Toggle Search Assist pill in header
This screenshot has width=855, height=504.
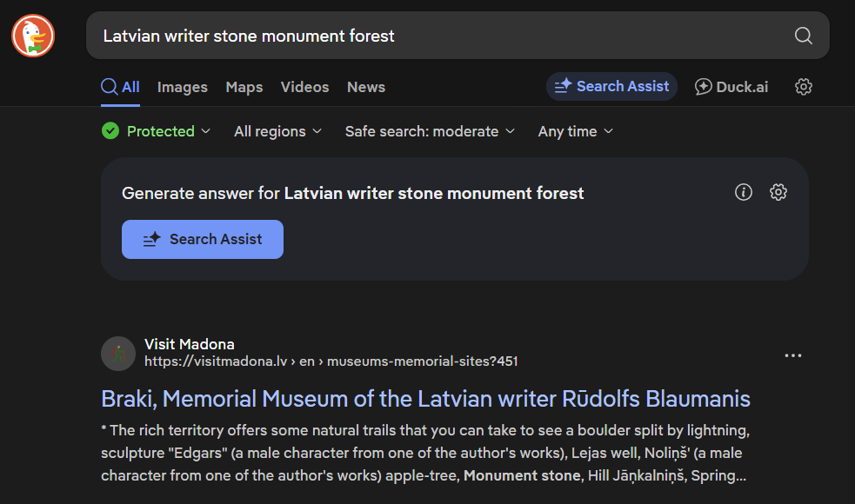pos(611,87)
